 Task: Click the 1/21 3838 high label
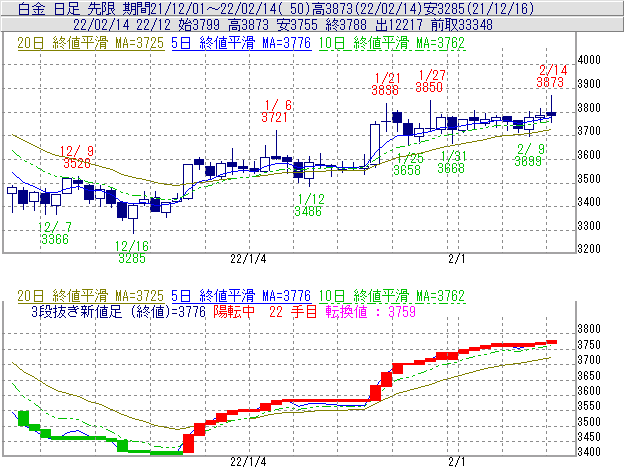tap(385, 84)
